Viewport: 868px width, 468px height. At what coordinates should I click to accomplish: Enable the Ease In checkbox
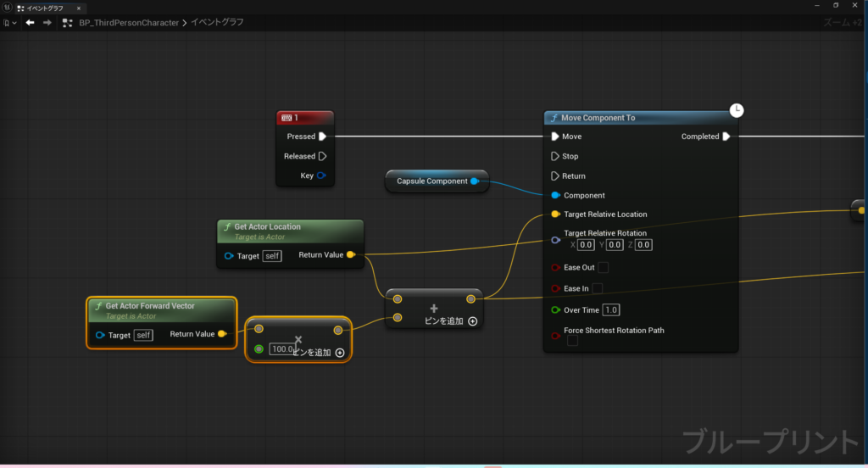[597, 289]
